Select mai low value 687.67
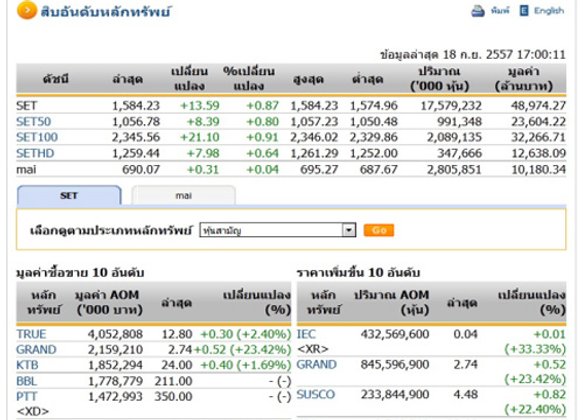583x420 pixels. [378, 169]
